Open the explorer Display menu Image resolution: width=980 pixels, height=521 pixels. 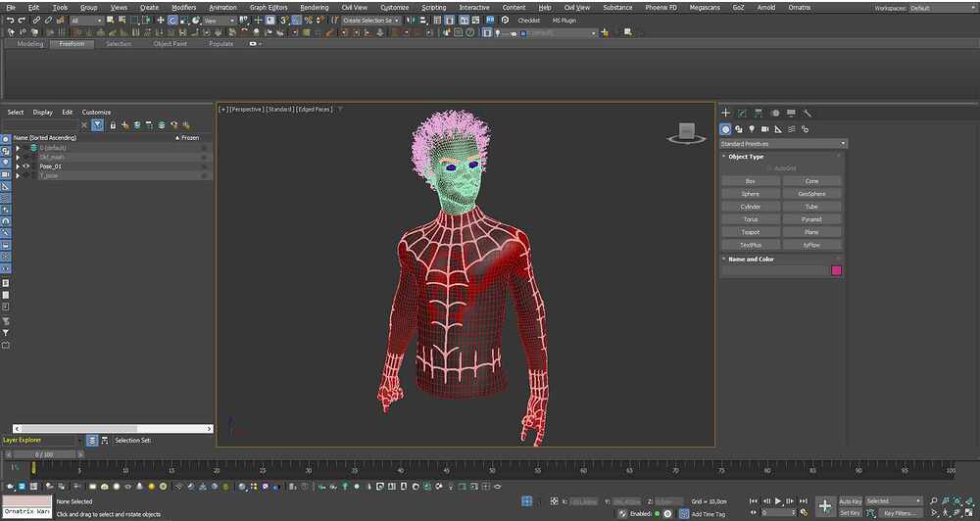point(42,113)
